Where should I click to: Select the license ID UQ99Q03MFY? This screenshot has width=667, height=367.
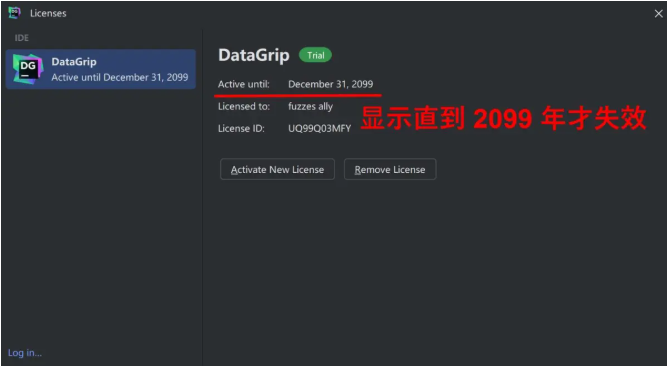pyautogui.click(x=319, y=128)
